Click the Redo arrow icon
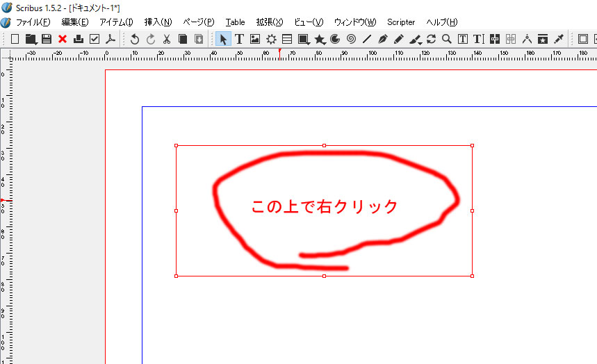The height and width of the screenshot is (364, 597). [151, 39]
